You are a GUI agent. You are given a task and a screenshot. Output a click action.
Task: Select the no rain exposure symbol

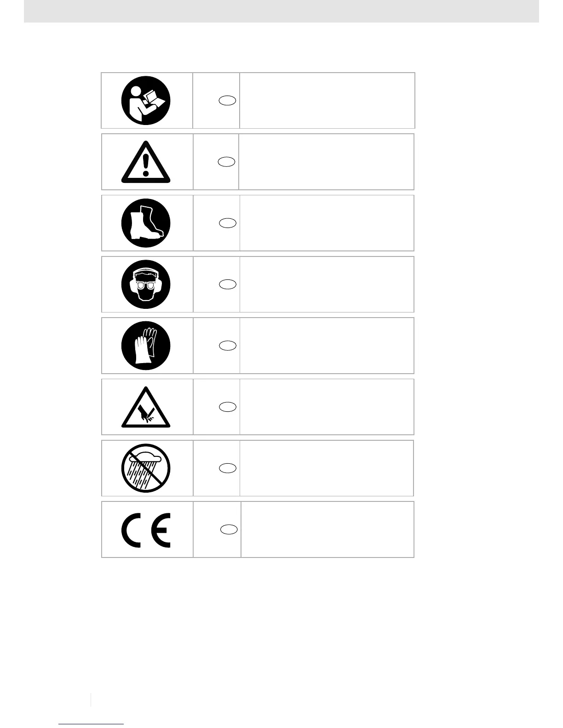tap(146, 468)
